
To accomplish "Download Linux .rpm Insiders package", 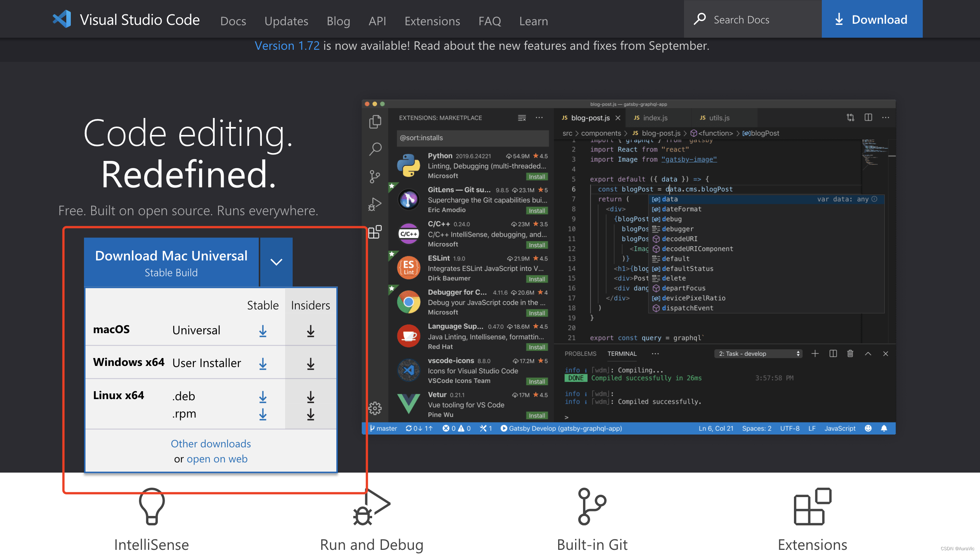I will (x=310, y=414).
